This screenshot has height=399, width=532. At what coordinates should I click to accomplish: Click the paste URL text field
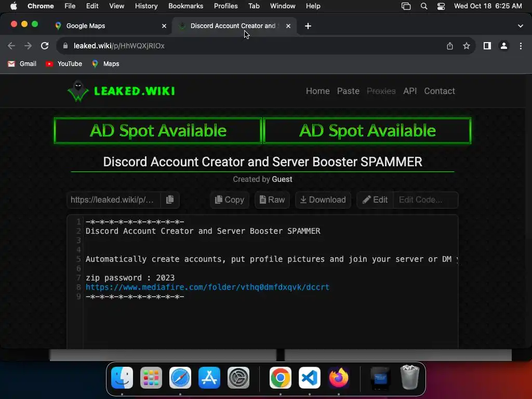tap(114, 200)
